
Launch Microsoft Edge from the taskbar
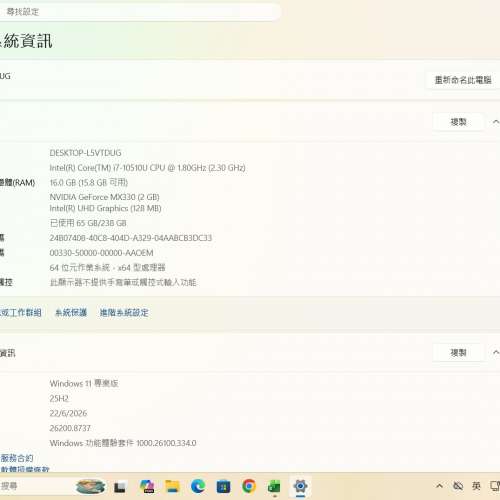click(x=198, y=486)
